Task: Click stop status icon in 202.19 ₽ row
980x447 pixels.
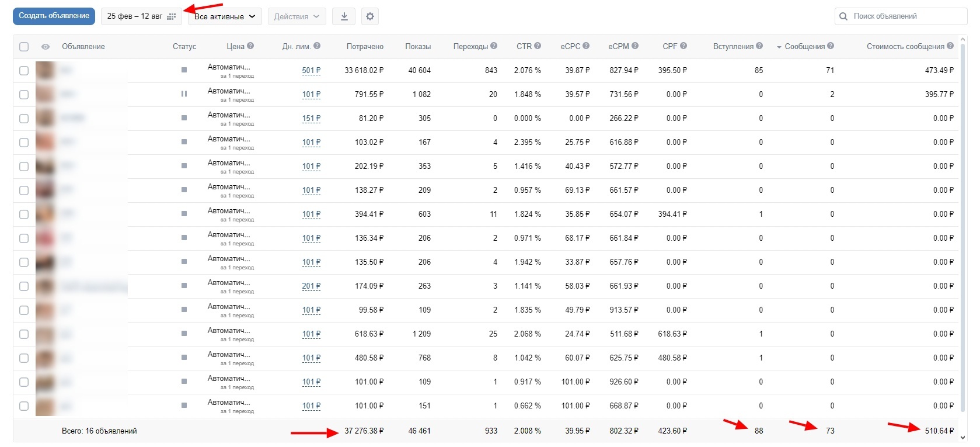Action: click(x=184, y=166)
